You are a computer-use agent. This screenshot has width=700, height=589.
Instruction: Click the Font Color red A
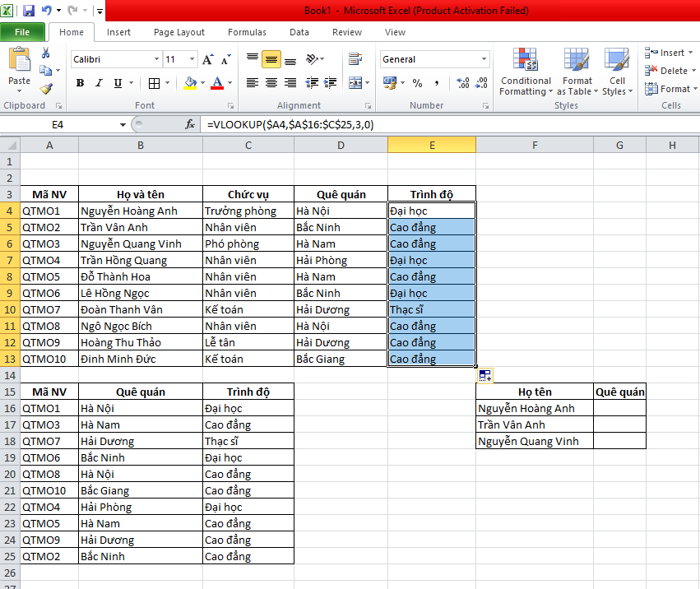point(217,83)
